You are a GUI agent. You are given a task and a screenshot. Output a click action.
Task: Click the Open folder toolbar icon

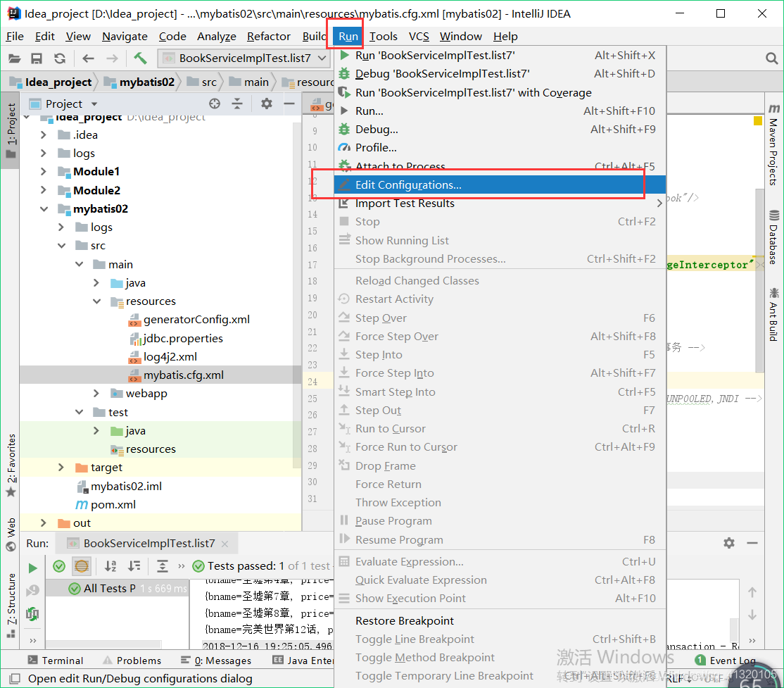pyautogui.click(x=15, y=58)
